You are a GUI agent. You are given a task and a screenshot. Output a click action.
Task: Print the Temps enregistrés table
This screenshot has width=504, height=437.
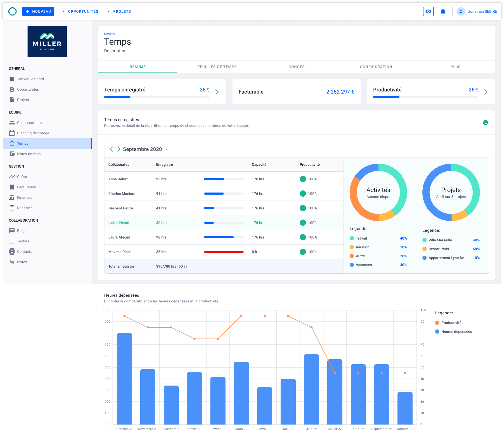[x=486, y=122]
